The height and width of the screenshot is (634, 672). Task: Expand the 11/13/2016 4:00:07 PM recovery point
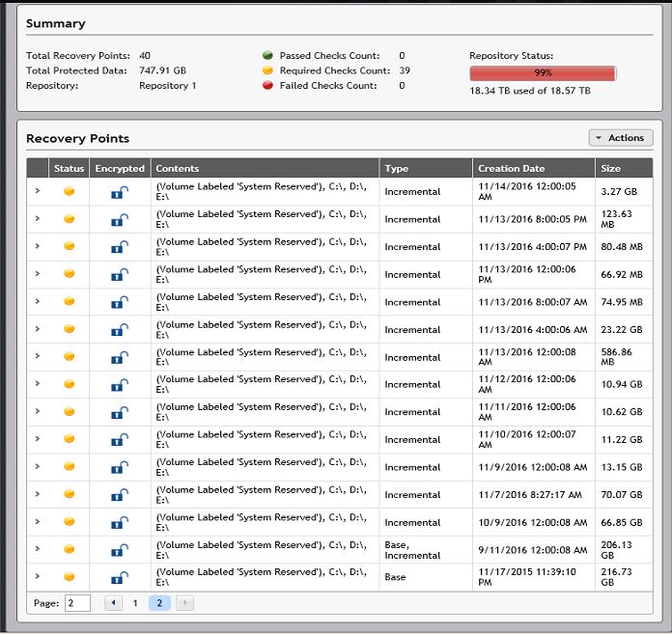coord(38,246)
